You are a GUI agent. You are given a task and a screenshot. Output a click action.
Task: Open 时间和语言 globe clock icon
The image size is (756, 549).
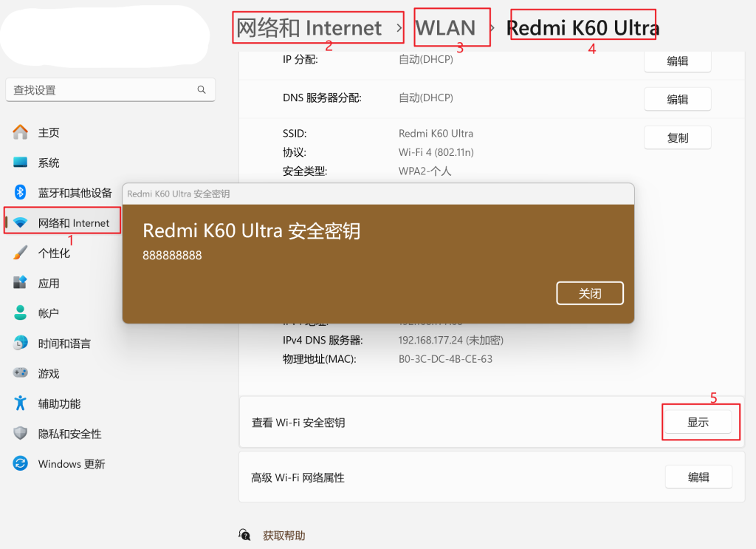pyautogui.click(x=20, y=344)
